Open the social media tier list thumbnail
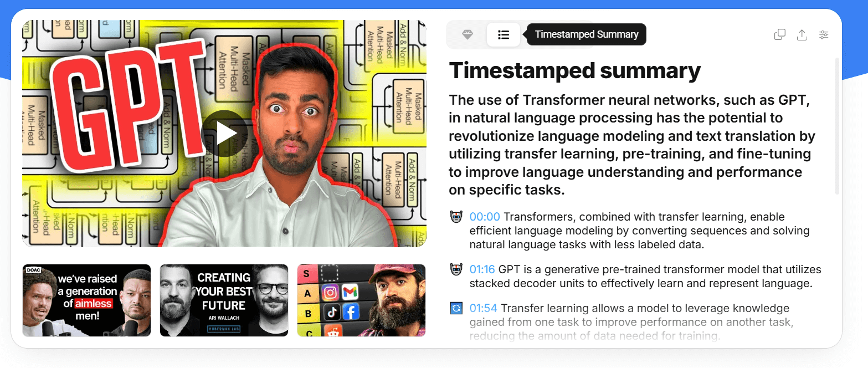This screenshot has height=368, width=868. coord(361,300)
